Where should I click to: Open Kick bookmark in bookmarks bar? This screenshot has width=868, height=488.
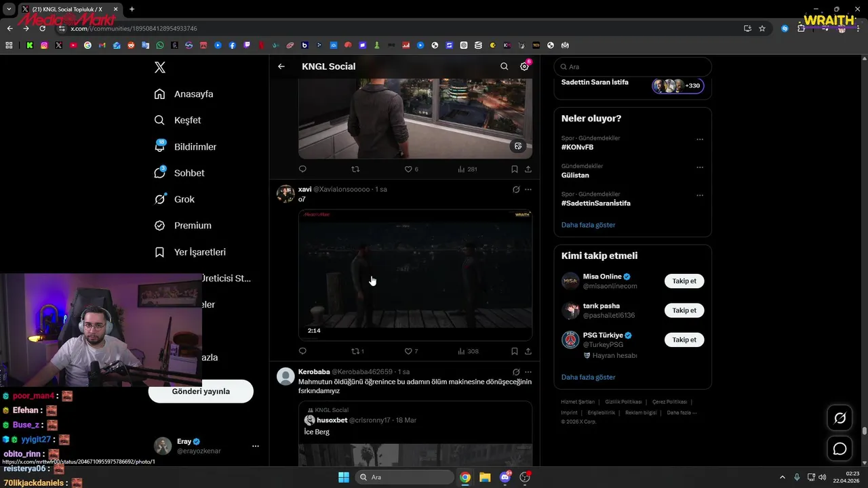click(x=30, y=45)
